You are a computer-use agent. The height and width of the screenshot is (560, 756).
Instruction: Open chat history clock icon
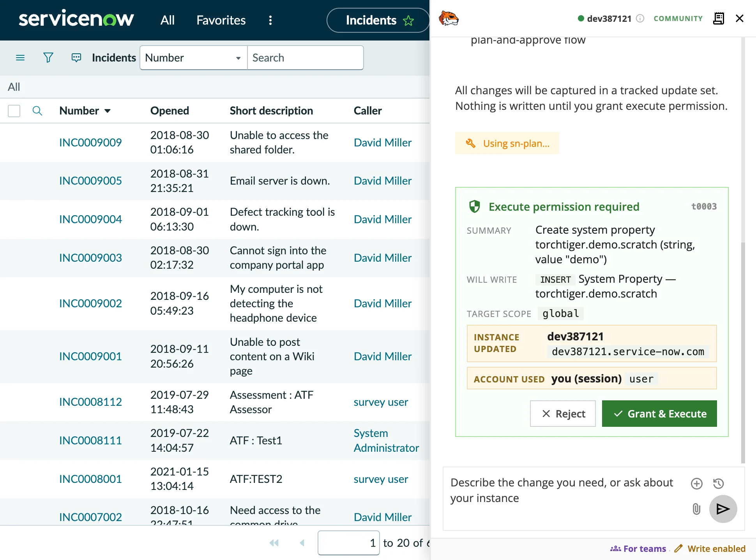(x=718, y=483)
